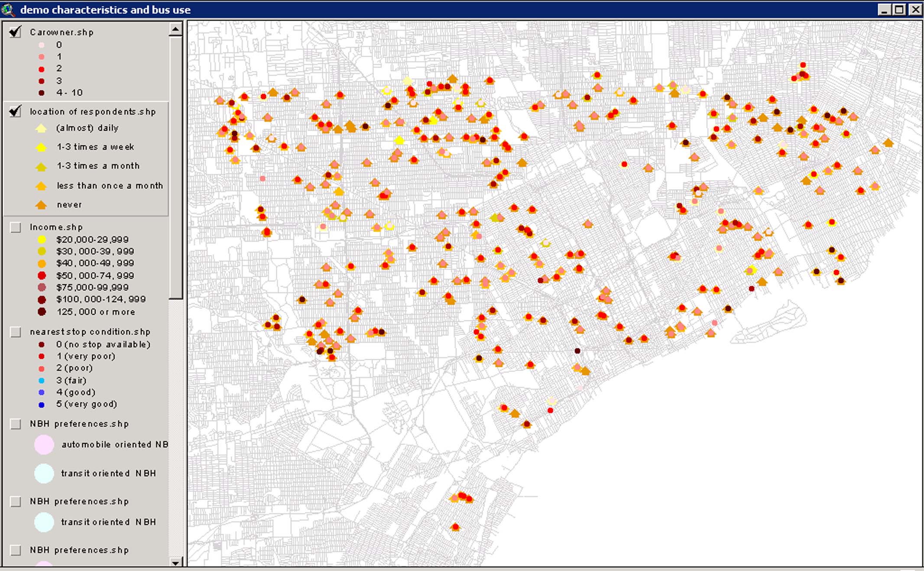
Task: Click the automobile oriented NBH pink swatch
Action: (44, 445)
